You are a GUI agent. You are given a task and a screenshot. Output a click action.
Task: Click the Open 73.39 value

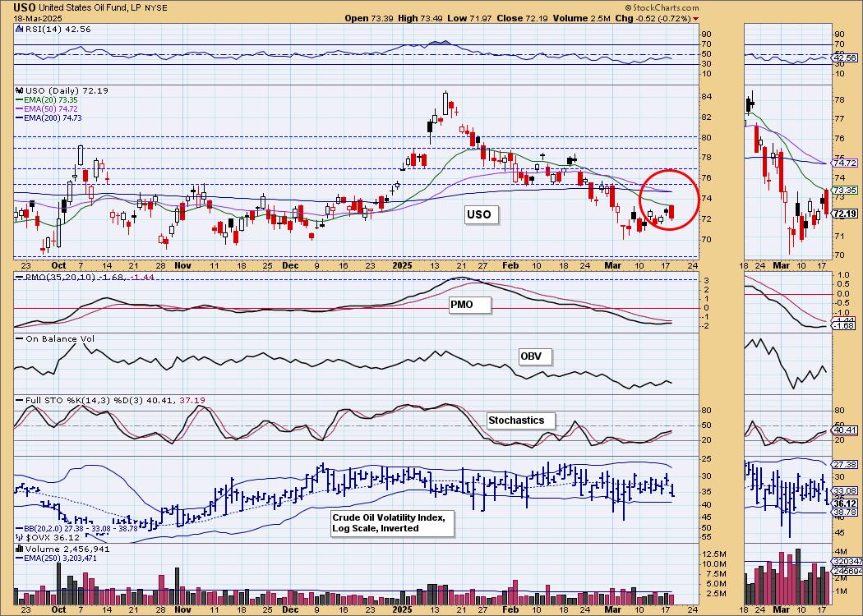click(368, 18)
